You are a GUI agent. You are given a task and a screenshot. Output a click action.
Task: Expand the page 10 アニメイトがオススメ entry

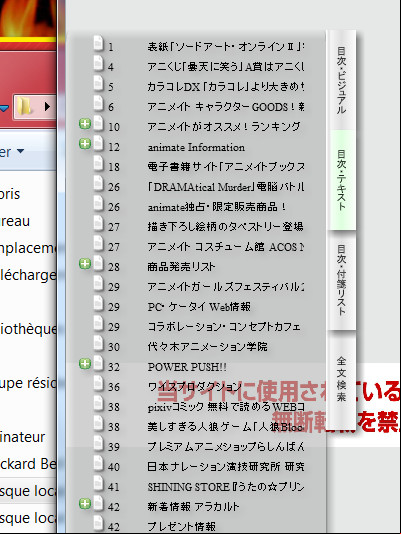coord(85,124)
